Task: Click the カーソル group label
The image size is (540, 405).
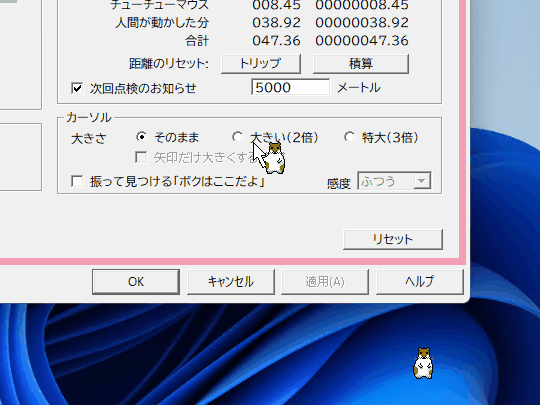Action: (x=89, y=117)
